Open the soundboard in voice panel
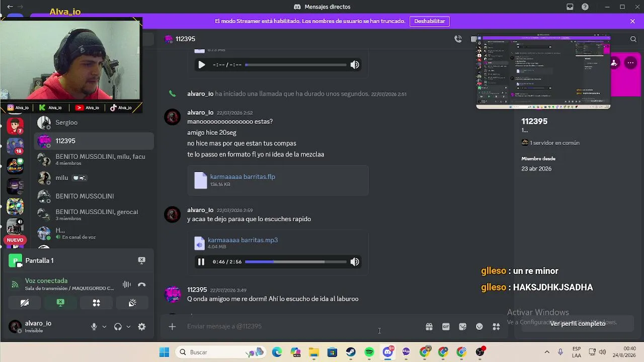The height and width of the screenshot is (362, 644). (132, 303)
